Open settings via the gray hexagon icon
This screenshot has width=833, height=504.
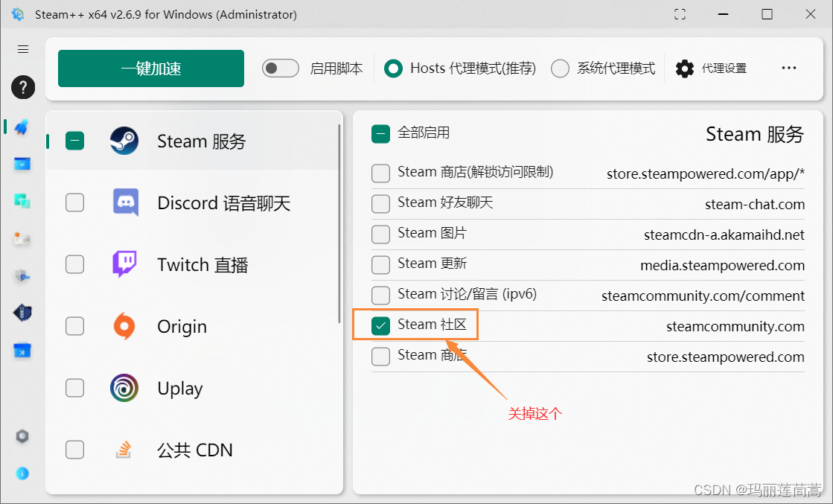22,436
